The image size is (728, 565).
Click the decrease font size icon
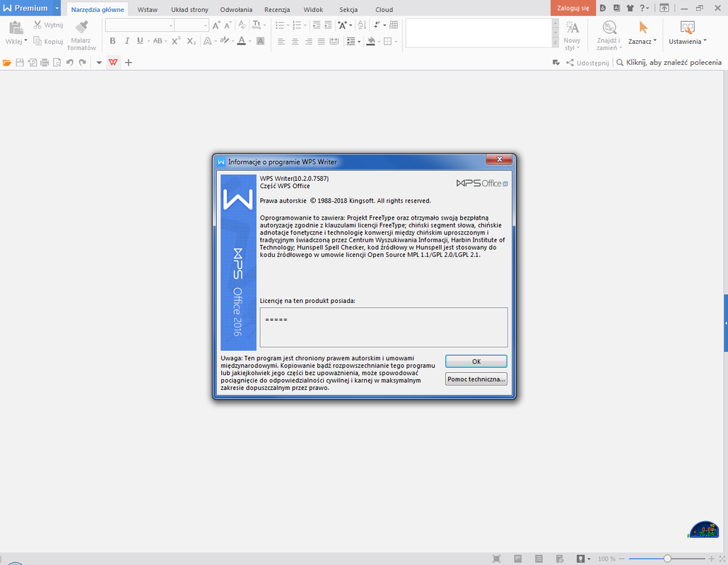tap(228, 25)
